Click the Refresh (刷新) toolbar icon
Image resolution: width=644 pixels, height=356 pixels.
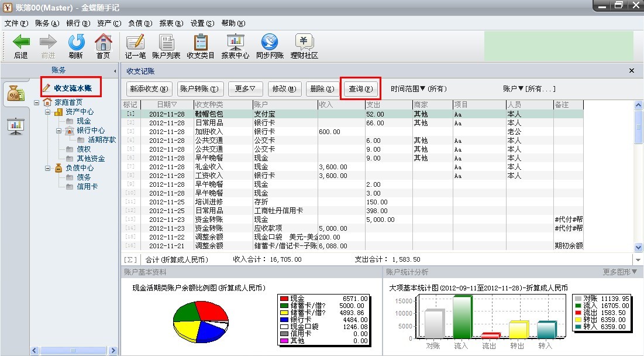pos(76,42)
